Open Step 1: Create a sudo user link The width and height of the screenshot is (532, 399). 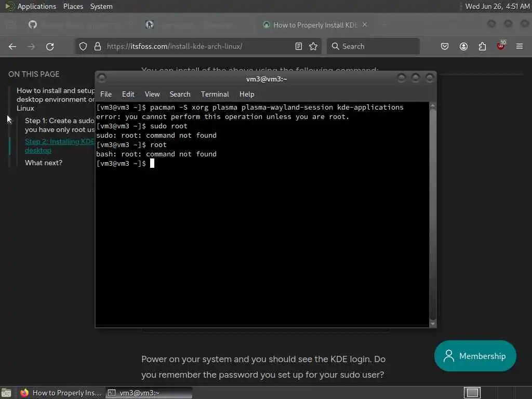[60, 125]
